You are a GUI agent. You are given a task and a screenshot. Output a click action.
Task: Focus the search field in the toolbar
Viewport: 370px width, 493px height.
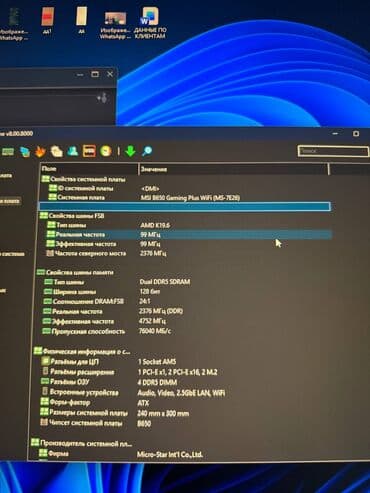(333, 151)
